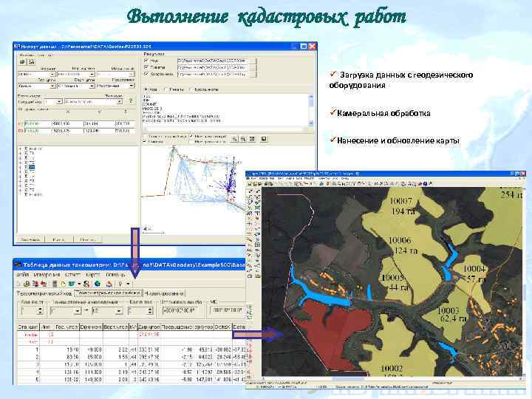532x399 pixels.
Task: Click the zoom in icon above the traverse preview
Action: click(x=234, y=139)
